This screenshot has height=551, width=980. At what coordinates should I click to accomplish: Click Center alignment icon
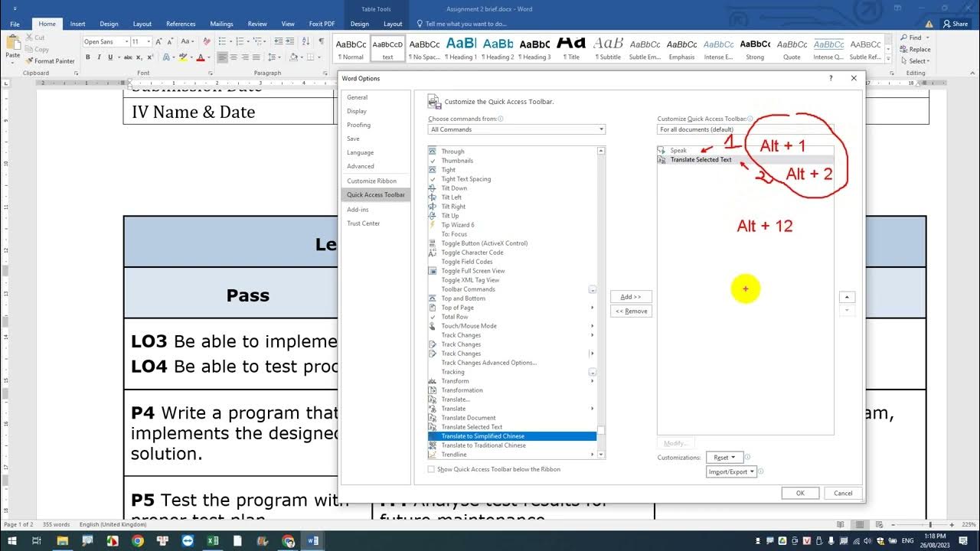point(234,57)
